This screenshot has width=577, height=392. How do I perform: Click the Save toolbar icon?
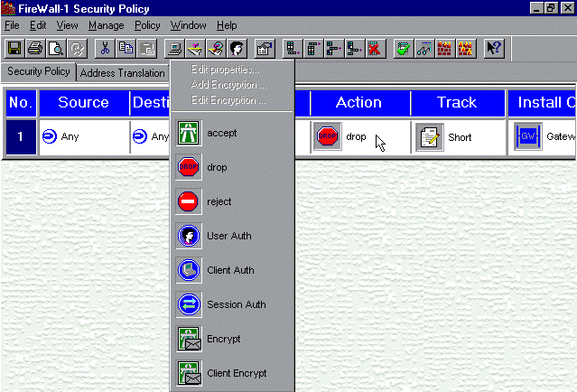point(14,48)
